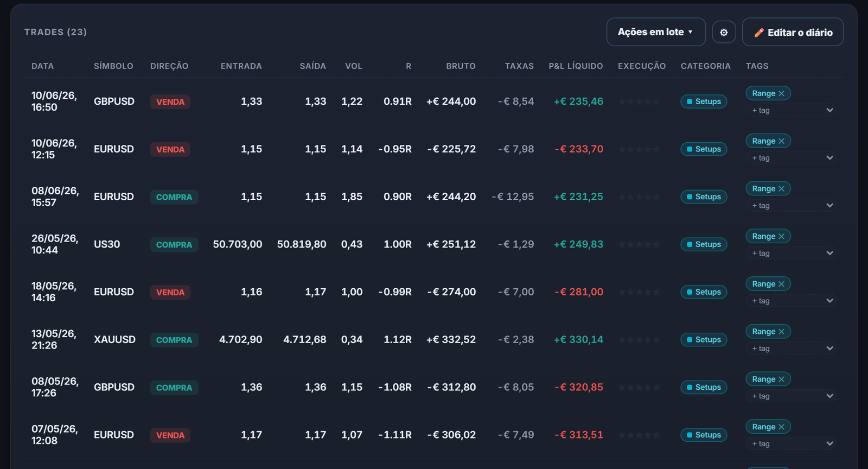Expand the tag dropdown for 10/06/26 16:50 trade

click(791, 110)
